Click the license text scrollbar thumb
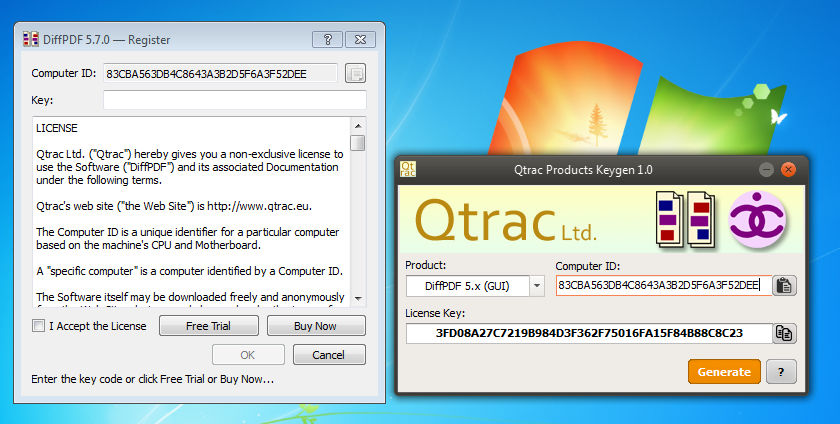The width and height of the screenshot is (840, 424). point(358,143)
